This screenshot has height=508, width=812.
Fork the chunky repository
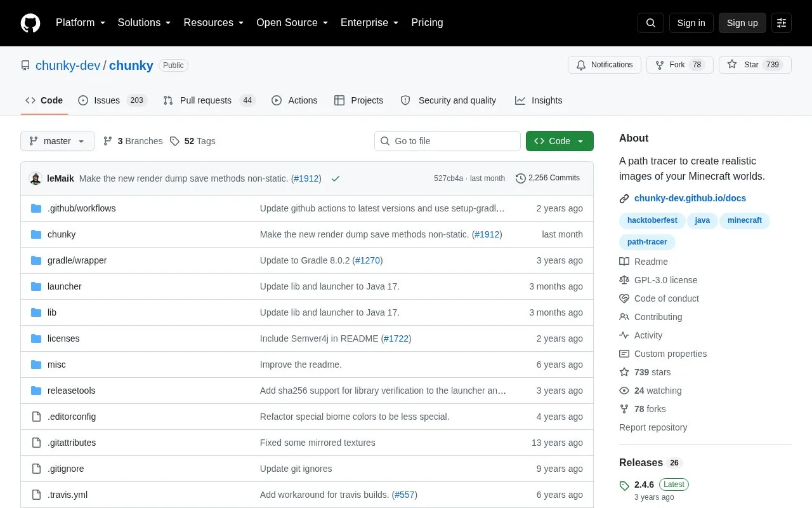680,65
